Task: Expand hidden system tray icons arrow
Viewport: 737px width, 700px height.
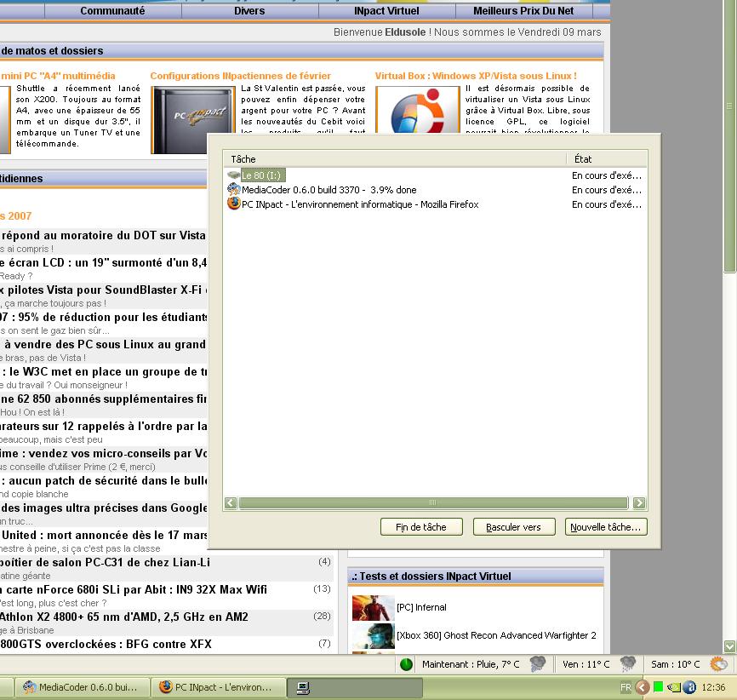Action: (643, 687)
